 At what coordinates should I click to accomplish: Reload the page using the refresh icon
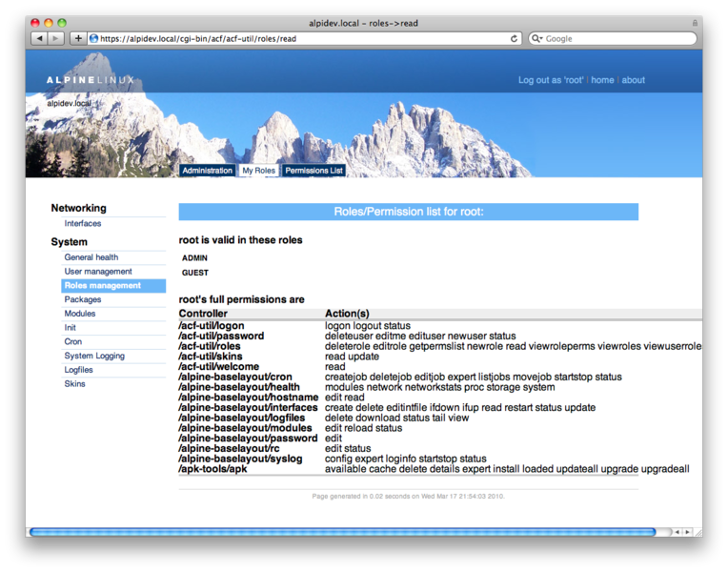coord(514,38)
